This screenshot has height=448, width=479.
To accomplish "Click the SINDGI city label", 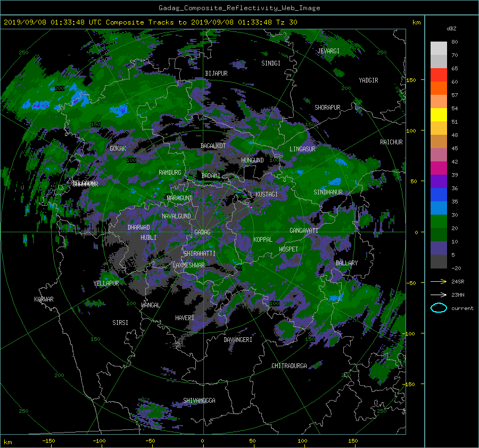I will (x=271, y=63).
